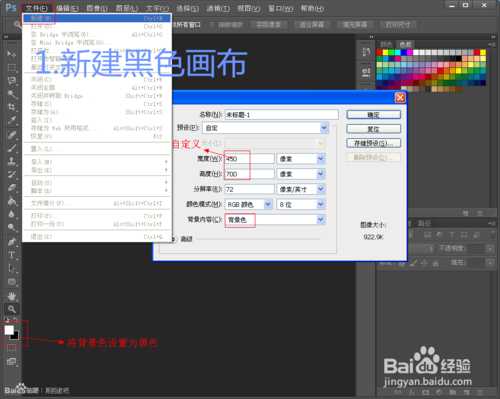Click the name field 未标题-1
This screenshot has height=399, width=500.
pos(281,115)
